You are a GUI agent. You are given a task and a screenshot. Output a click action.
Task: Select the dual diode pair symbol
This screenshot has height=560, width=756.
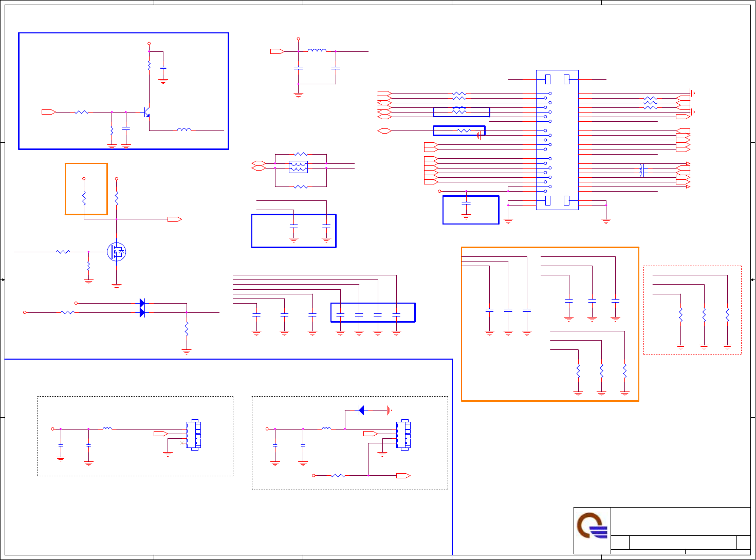(142, 308)
